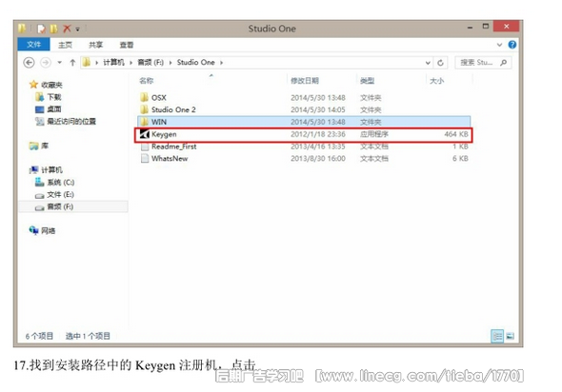The width and height of the screenshot is (562, 392).
Task: Maximize the Studio One window
Action: coord(486,27)
